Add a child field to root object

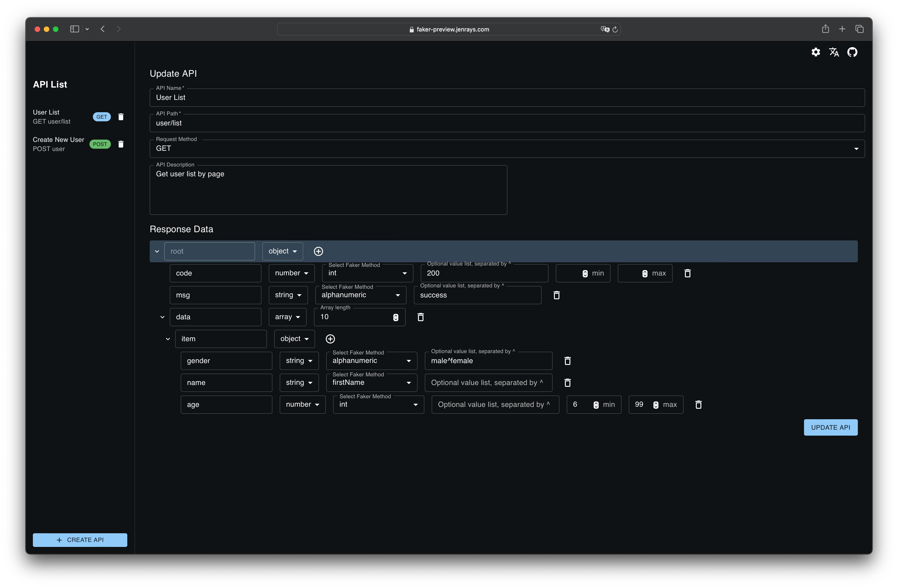318,251
